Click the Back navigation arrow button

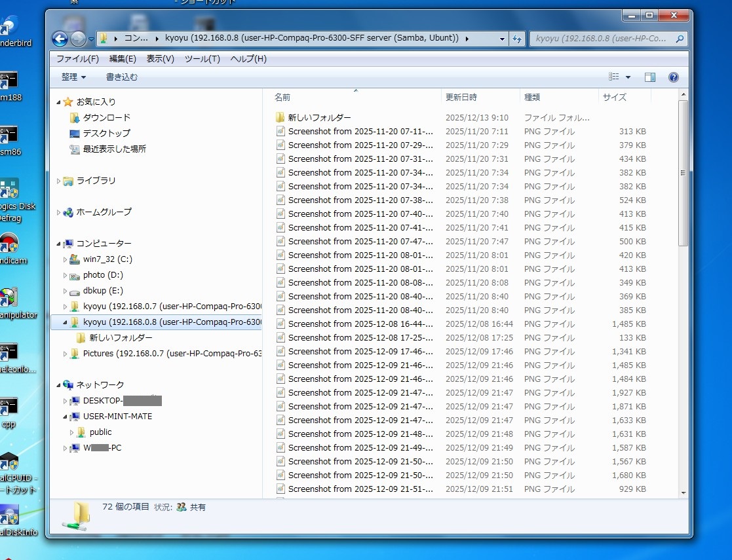pos(60,39)
